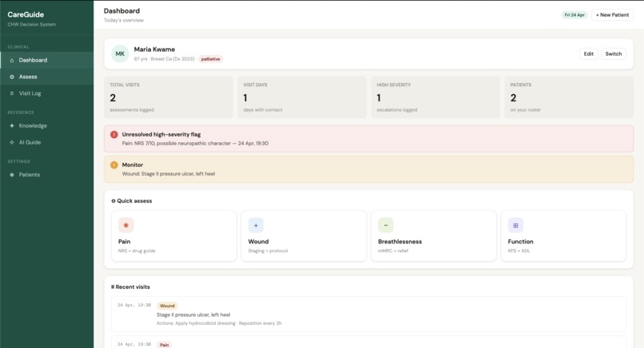644x348 pixels.
Task: Click the Function grid icon
Action: pos(515,225)
